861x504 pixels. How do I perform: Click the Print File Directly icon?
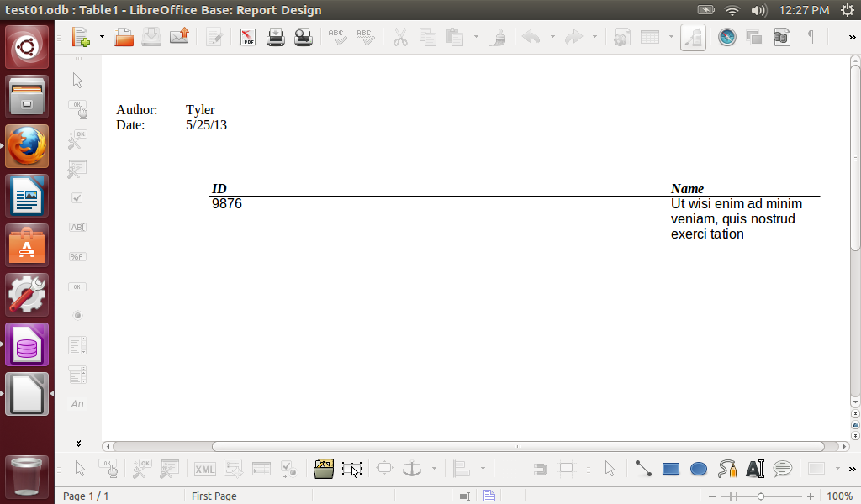276,37
